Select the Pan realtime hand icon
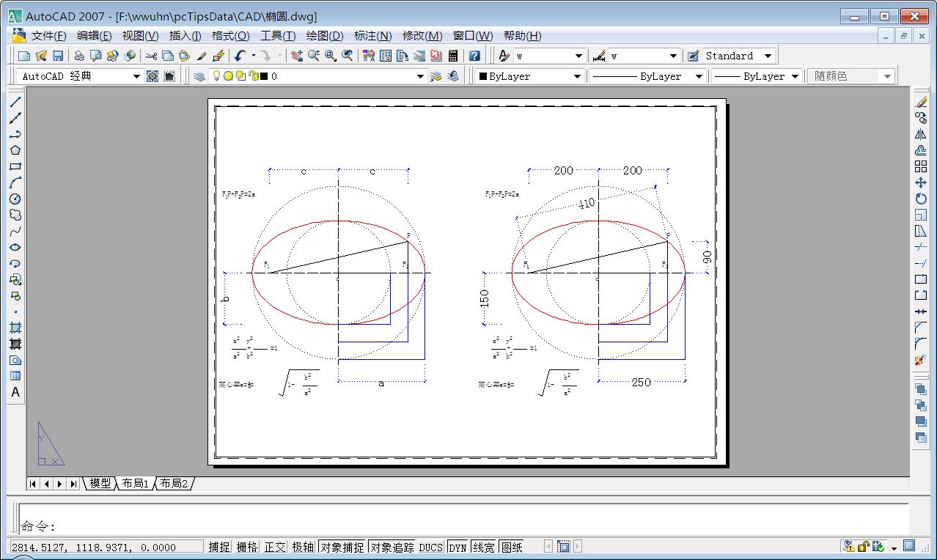This screenshot has height=560, width=937. (296, 56)
